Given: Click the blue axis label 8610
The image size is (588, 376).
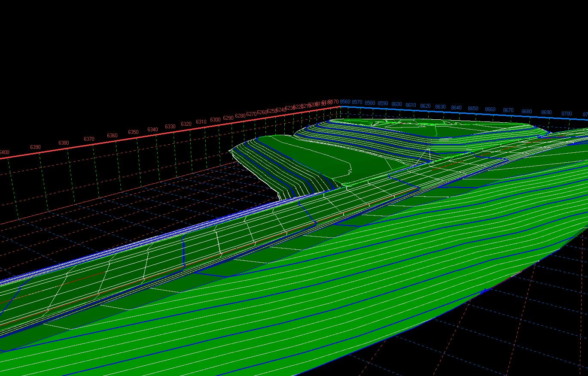Looking at the screenshot, I should (411, 105).
